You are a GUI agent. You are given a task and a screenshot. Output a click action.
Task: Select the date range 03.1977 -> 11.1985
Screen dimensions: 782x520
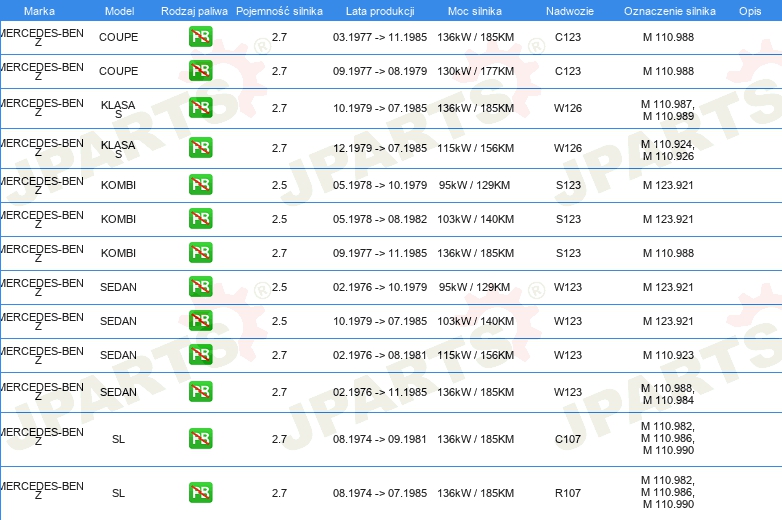click(x=380, y=37)
